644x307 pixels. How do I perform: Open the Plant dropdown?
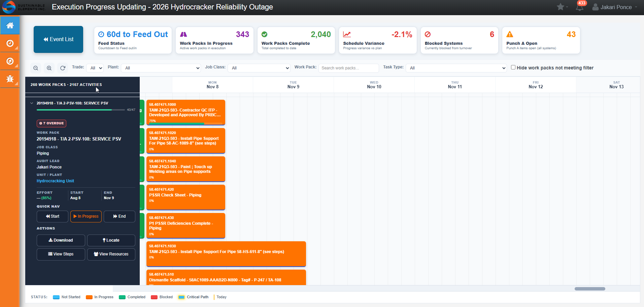(161, 68)
